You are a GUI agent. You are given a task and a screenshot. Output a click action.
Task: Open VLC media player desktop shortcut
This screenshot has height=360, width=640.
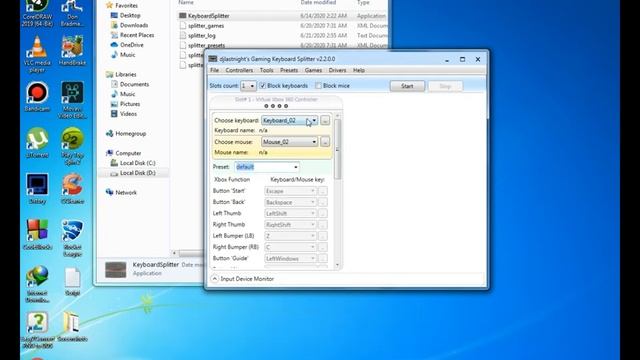pyautogui.click(x=37, y=53)
